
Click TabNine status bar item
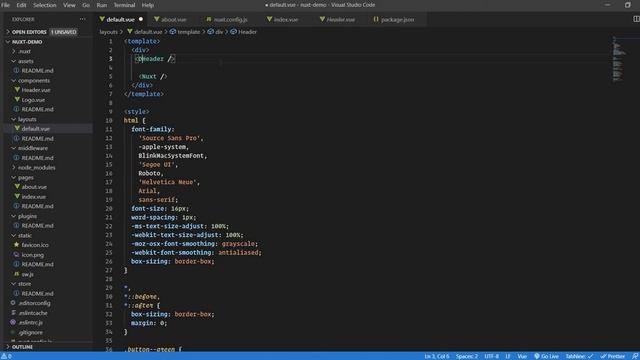coord(579,356)
